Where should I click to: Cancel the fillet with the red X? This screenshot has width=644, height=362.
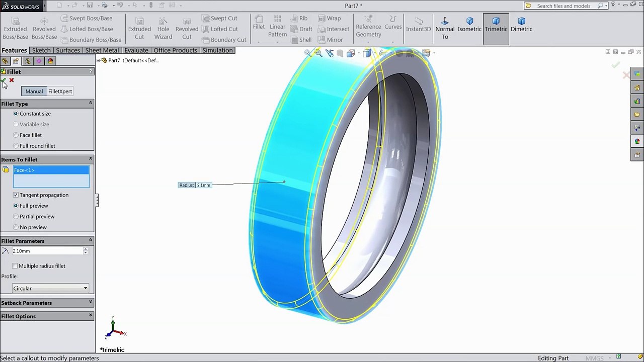(12, 80)
